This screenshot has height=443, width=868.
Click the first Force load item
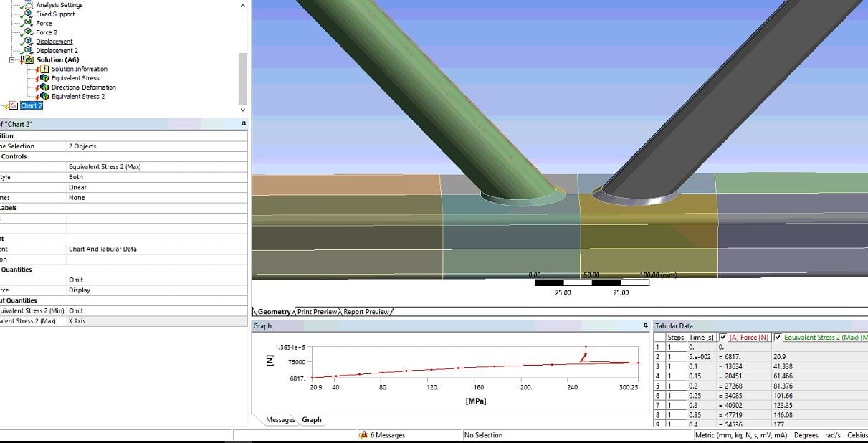point(44,24)
